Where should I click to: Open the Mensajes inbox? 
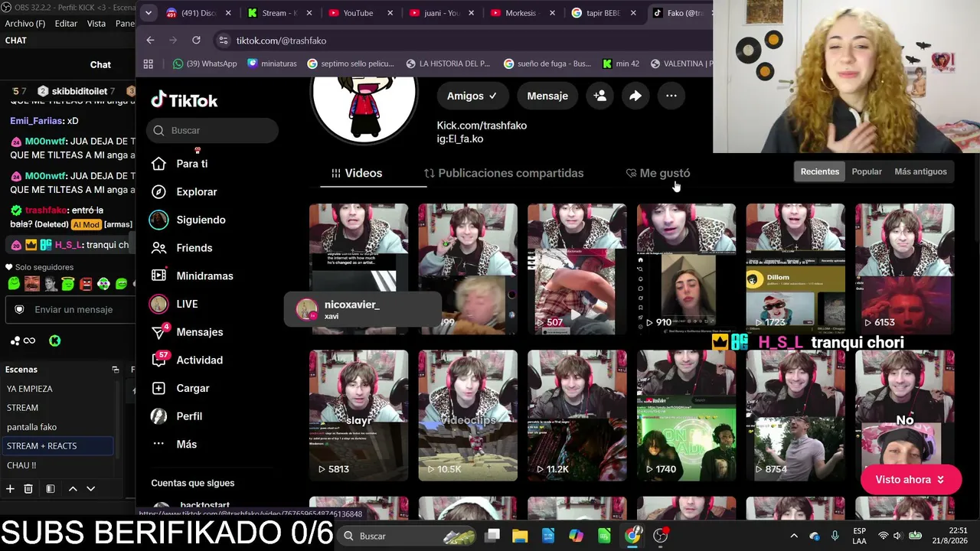click(x=187, y=332)
